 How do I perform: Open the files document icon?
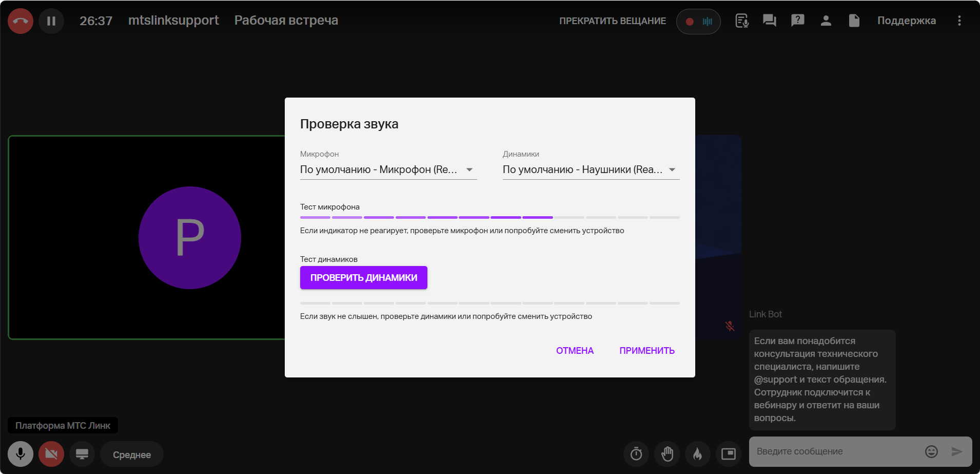tap(854, 21)
